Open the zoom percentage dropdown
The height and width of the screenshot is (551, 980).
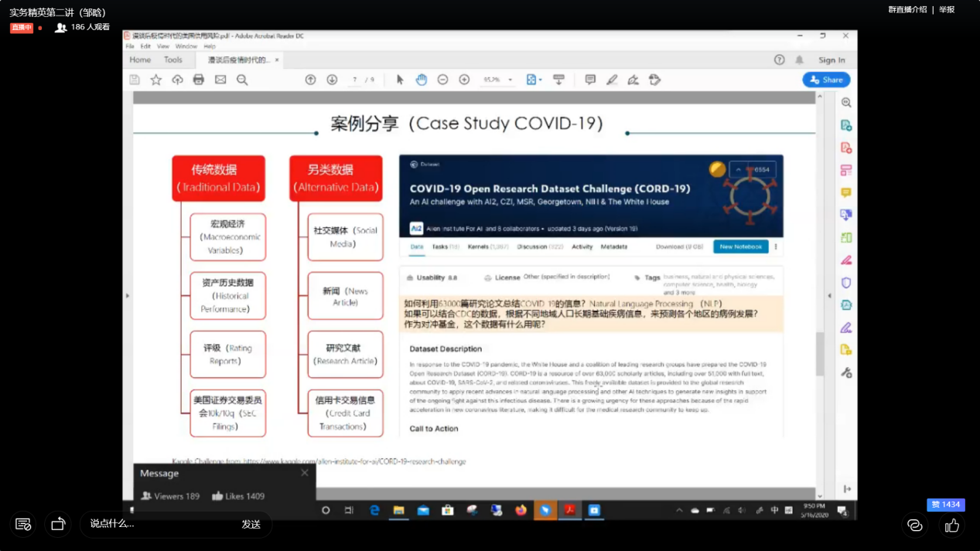pyautogui.click(x=510, y=80)
